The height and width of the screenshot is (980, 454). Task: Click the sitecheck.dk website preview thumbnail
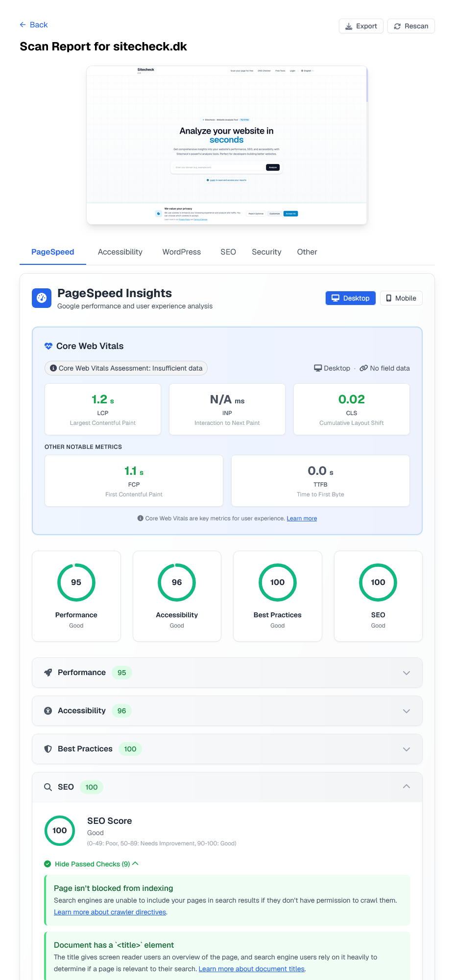[227, 145]
